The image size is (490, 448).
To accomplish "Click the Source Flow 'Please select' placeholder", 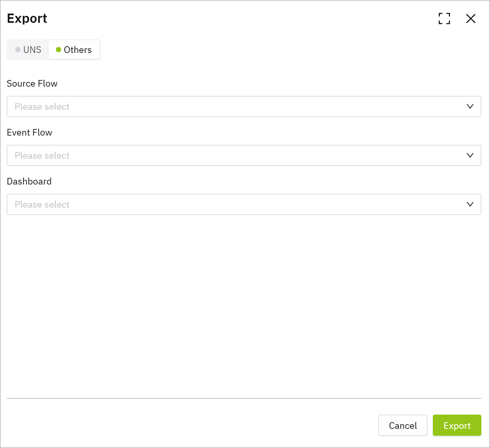I will pos(42,107).
